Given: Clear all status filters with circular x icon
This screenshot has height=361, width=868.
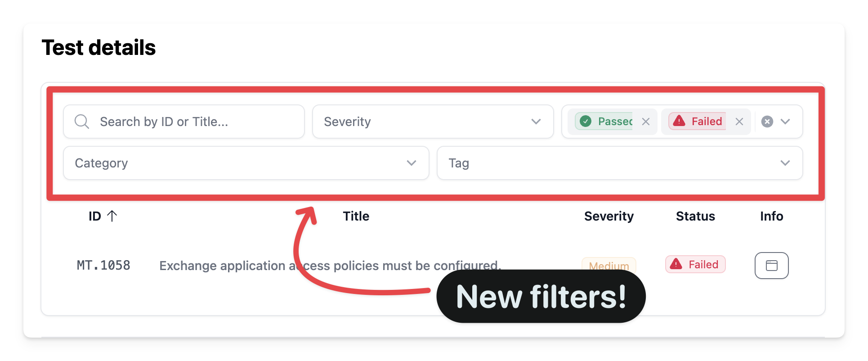Looking at the screenshot, I should pyautogui.click(x=767, y=121).
